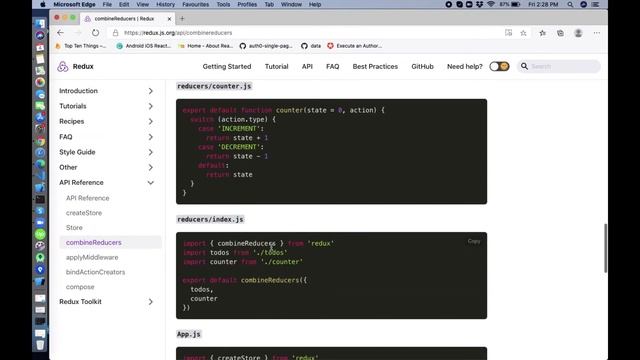640x360 pixels.
Task: Open the Tools menu
Action: [x=223, y=4]
